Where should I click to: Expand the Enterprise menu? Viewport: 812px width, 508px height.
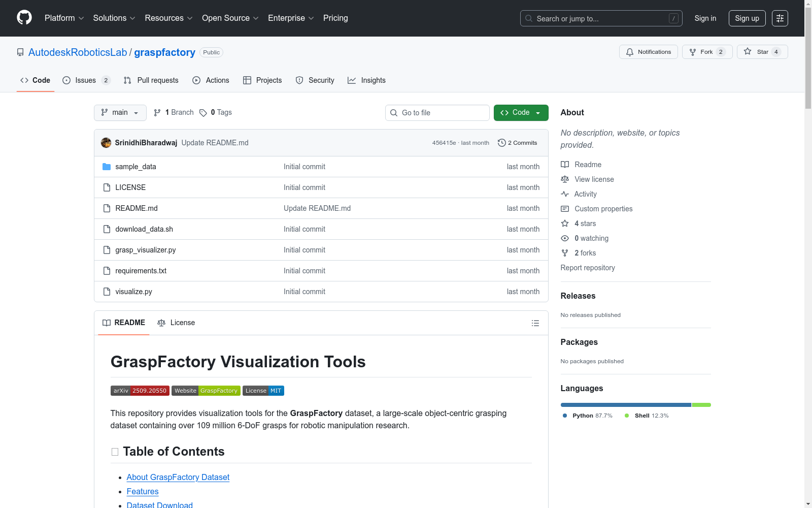[x=291, y=18]
